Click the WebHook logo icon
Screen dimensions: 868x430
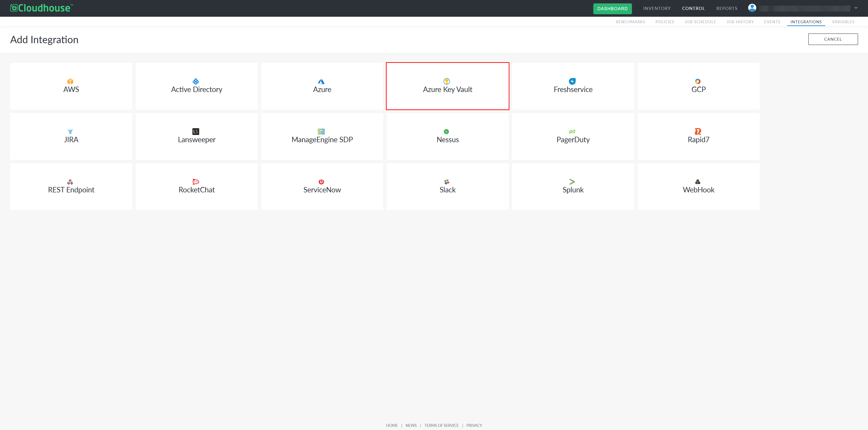pyautogui.click(x=698, y=182)
